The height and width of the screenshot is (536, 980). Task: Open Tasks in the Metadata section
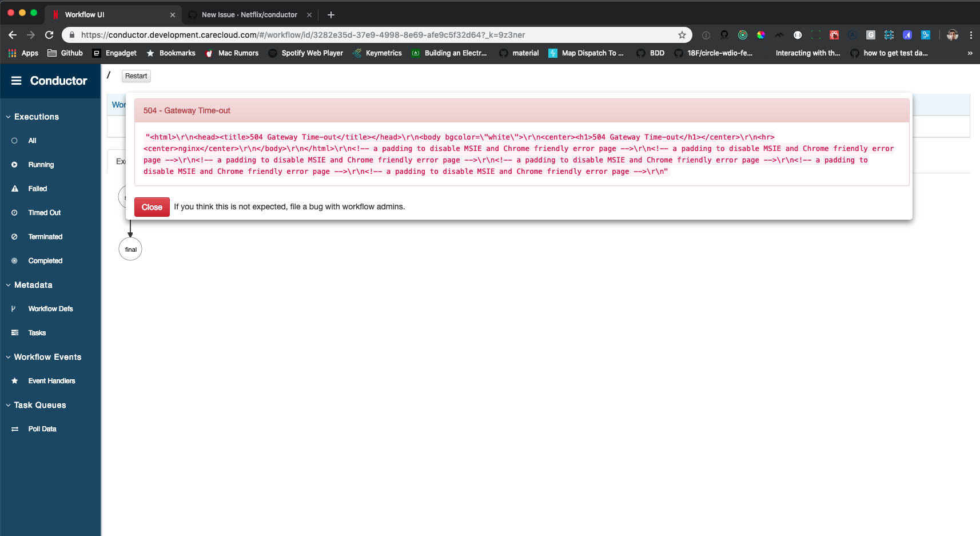[36, 332]
